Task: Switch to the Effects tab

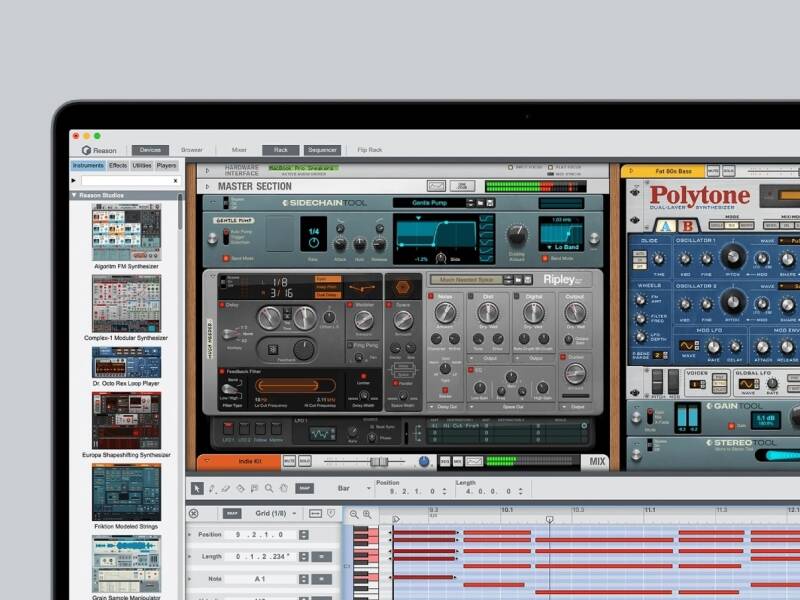Action: tap(118, 165)
